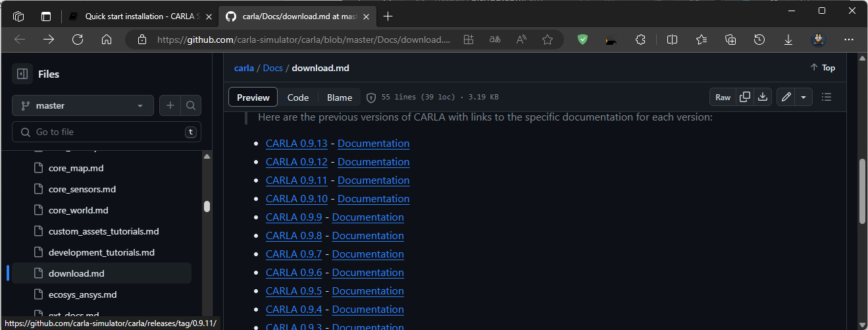Viewport: 868px width, 330px height.
Task: Open the browser home page
Action: coord(107,40)
